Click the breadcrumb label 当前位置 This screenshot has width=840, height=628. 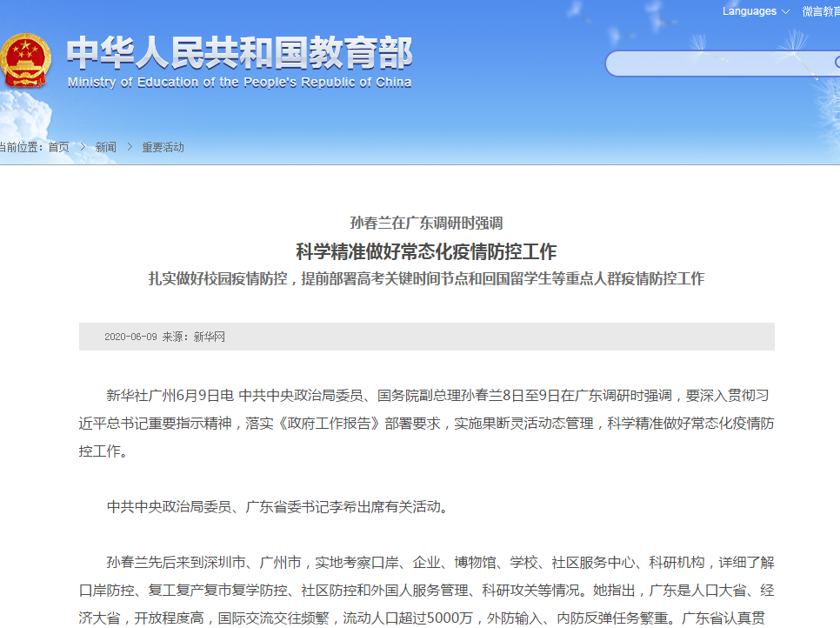pyautogui.click(x=20, y=147)
